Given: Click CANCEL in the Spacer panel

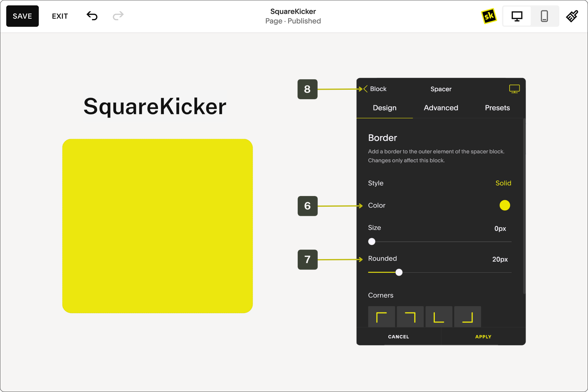Looking at the screenshot, I should 398,337.
